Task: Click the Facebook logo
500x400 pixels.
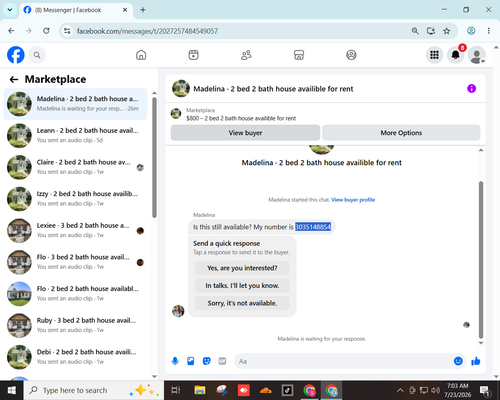Action: [x=16, y=55]
